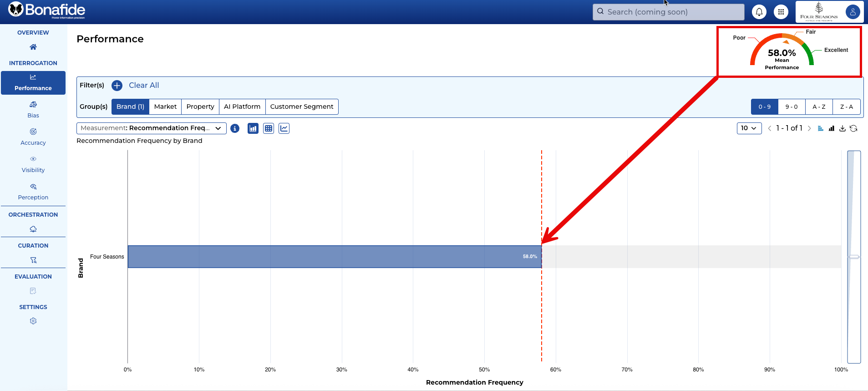Go to Bias in the sidebar
The height and width of the screenshot is (391, 868).
(33, 110)
